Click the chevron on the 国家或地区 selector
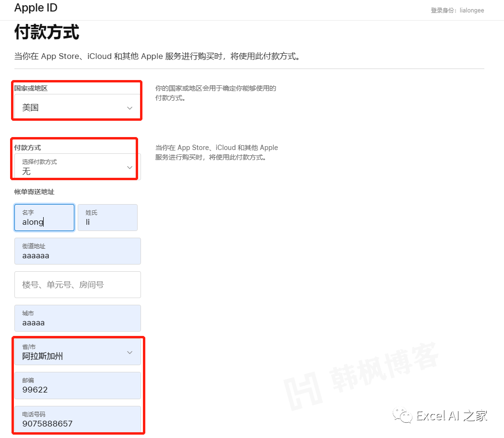The image size is (504, 438). [x=129, y=108]
